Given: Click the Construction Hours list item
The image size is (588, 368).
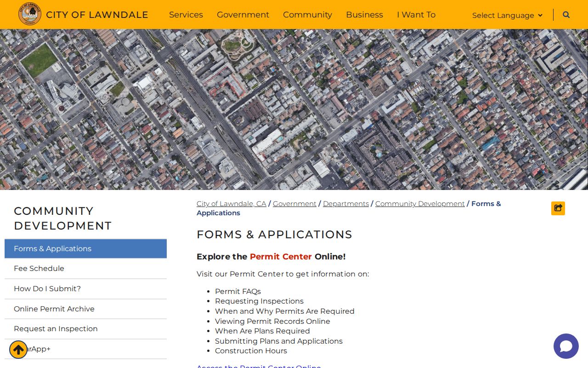Looking at the screenshot, I should point(251,351).
